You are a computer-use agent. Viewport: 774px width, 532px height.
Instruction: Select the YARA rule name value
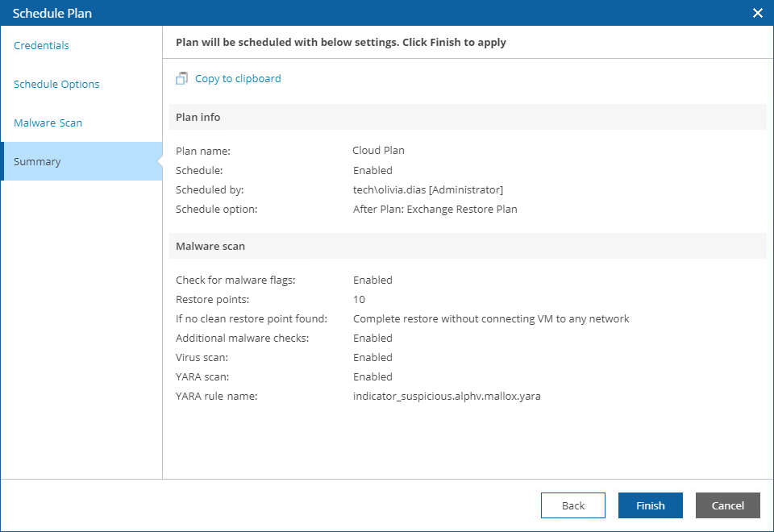click(x=447, y=396)
